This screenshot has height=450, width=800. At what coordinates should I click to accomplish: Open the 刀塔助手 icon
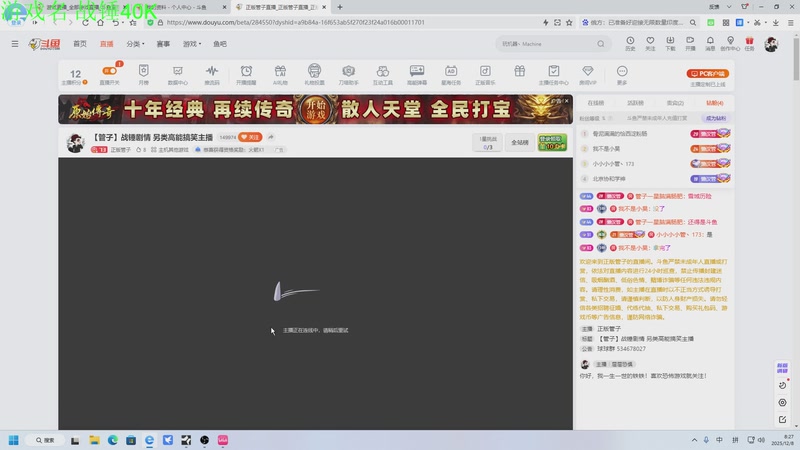pos(348,74)
